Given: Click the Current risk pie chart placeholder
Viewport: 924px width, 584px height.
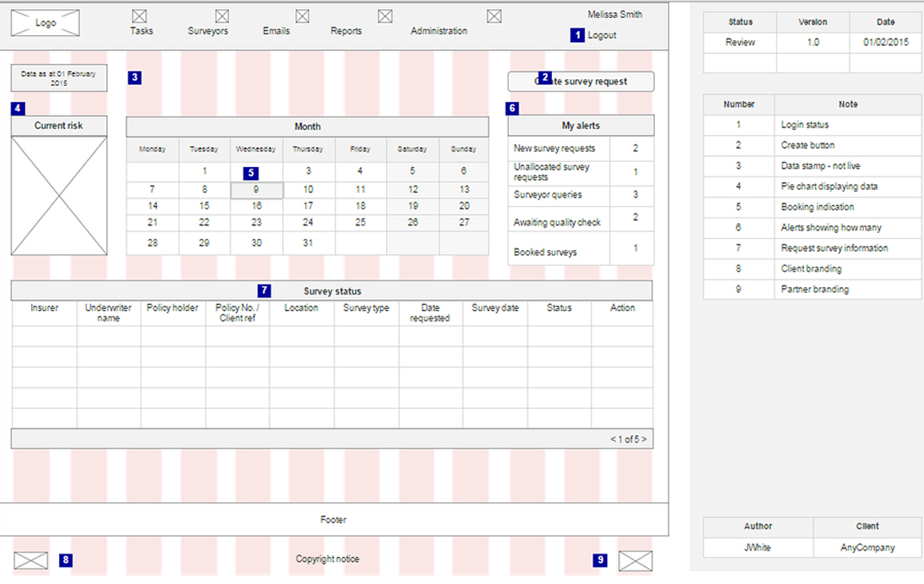Looking at the screenshot, I should 59,195.
